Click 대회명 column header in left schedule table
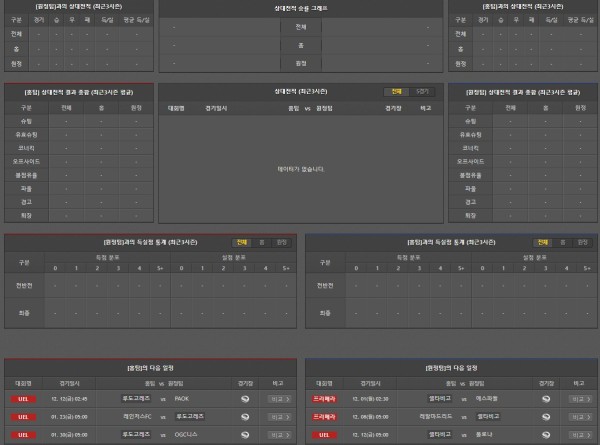 pyautogui.click(x=23, y=382)
